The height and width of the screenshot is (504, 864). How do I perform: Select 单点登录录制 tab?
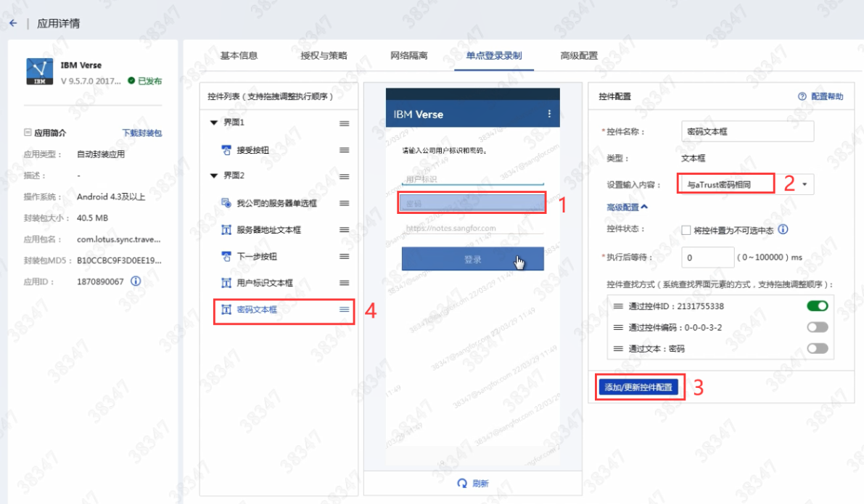494,55
